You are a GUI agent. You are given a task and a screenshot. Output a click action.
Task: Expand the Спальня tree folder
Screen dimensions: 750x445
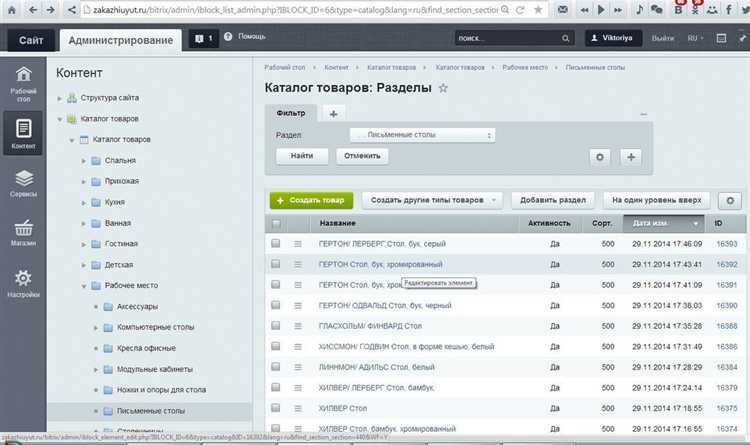(x=83, y=161)
